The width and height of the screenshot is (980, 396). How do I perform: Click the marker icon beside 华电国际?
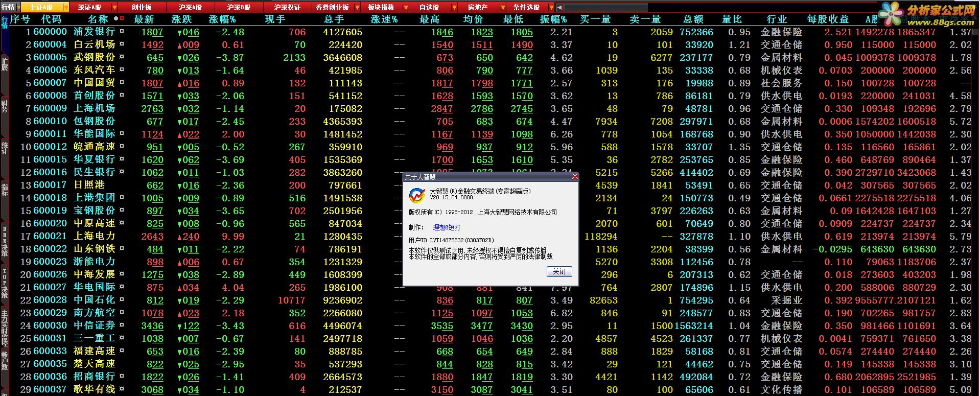coord(122,287)
